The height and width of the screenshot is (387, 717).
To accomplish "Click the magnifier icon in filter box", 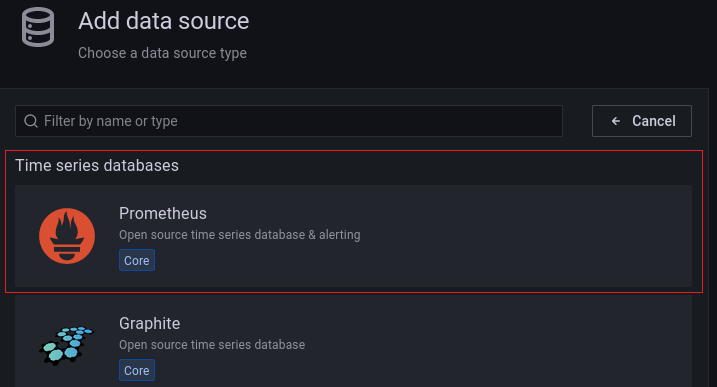I will tap(31, 121).
